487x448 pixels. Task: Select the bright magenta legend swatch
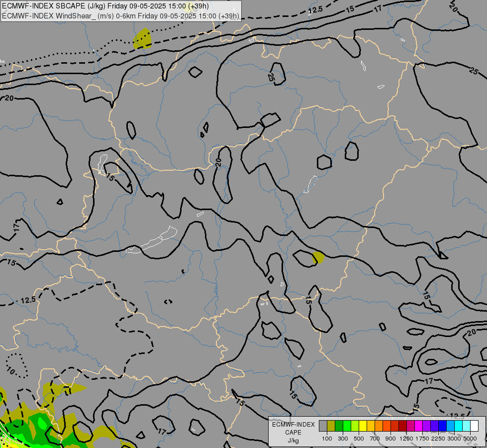(418, 426)
